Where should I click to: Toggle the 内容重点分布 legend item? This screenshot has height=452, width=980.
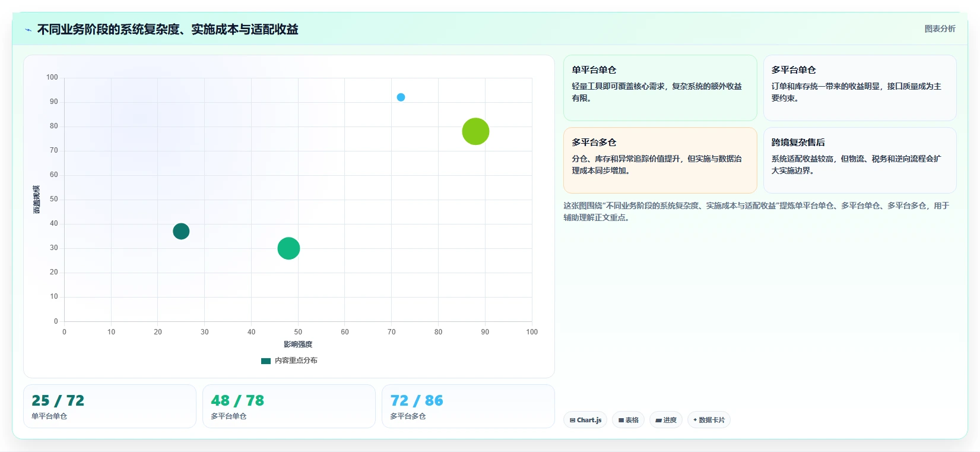[289, 361]
